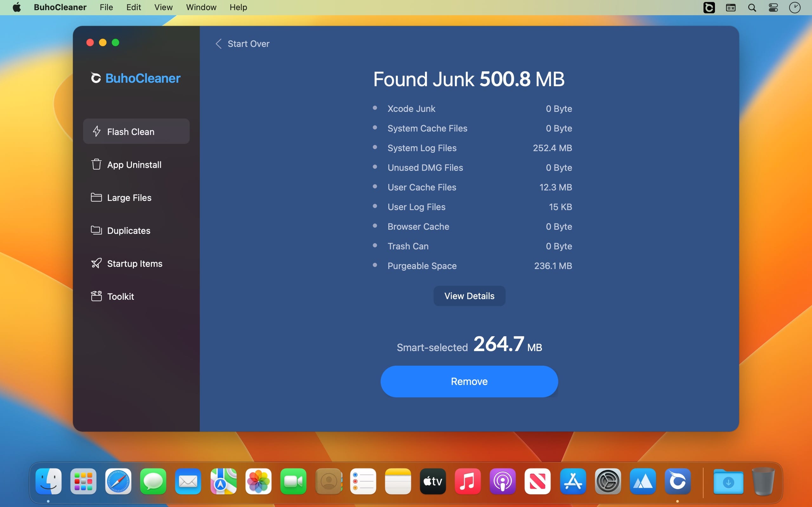Viewport: 812px width, 507px height.
Task: Click the Flash Clean lightning icon
Action: pyautogui.click(x=97, y=132)
